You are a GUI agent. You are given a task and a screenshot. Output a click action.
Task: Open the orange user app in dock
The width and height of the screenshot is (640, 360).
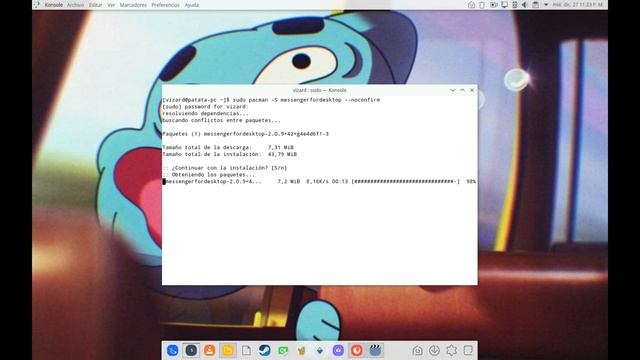[209, 350]
